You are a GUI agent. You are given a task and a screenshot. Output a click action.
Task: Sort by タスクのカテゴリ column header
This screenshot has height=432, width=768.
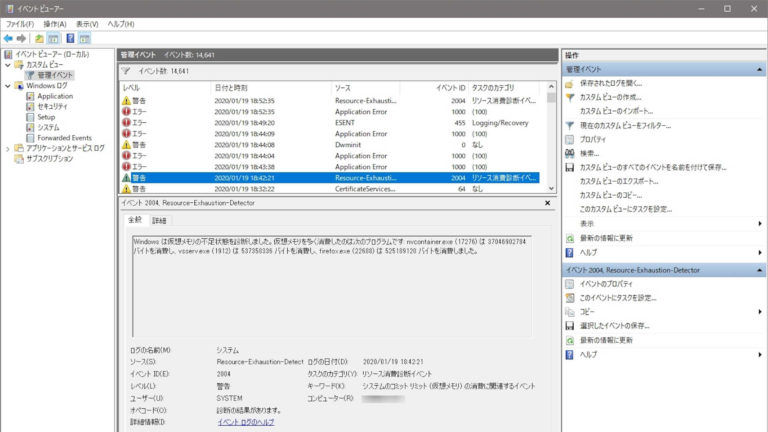504,88
